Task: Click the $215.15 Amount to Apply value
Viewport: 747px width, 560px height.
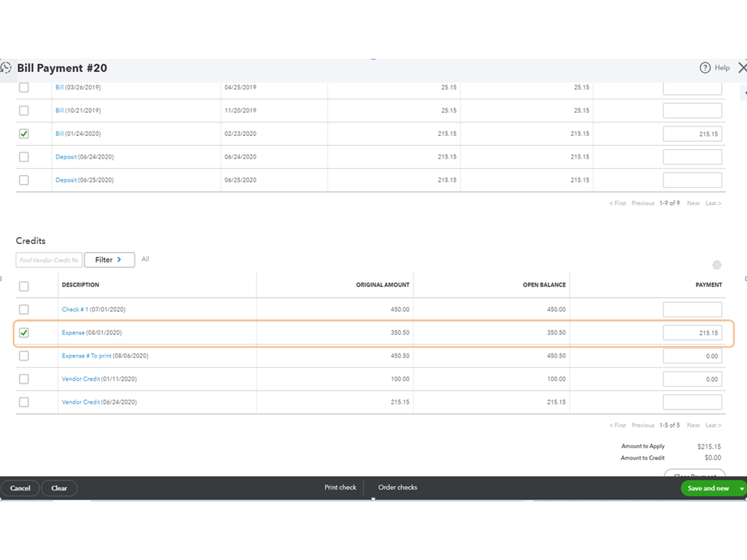Action: click(709, 446)
